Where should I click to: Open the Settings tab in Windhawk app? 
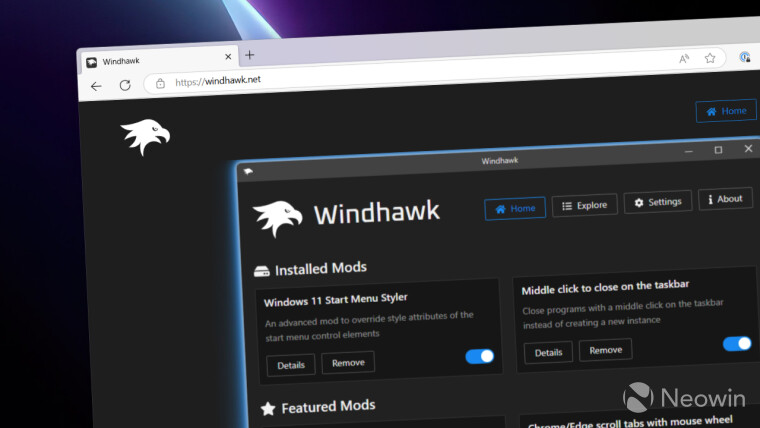(658, 202)
